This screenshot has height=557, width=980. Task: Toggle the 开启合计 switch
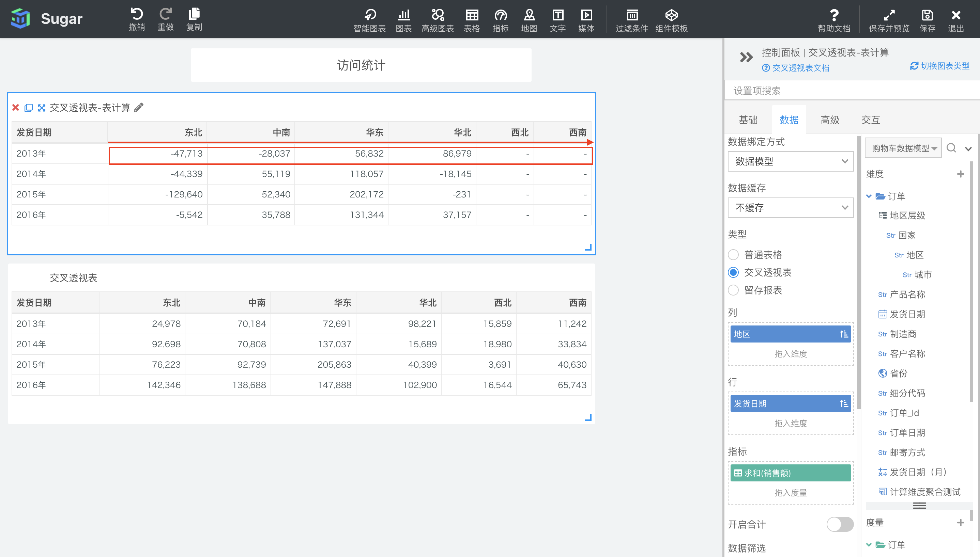coord(840,524)
